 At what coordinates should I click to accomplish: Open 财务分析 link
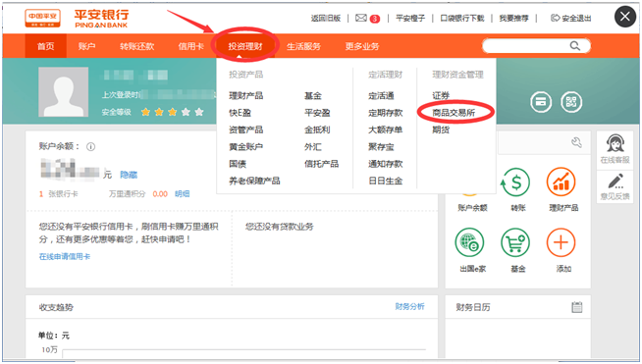click(x=410, y=307)
